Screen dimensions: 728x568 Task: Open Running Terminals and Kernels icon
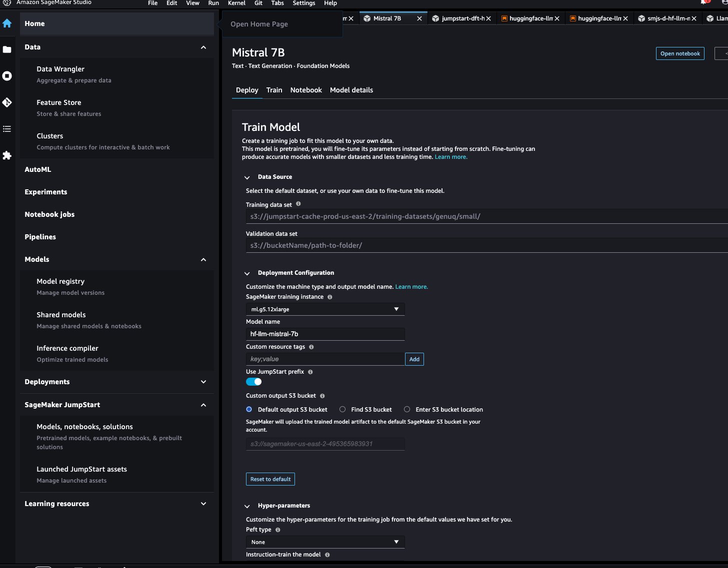pyautogui.click(x=7, y=76)
